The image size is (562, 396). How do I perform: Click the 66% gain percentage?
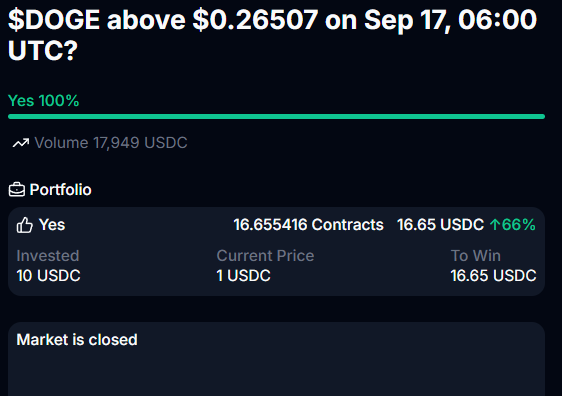(519, 225)
